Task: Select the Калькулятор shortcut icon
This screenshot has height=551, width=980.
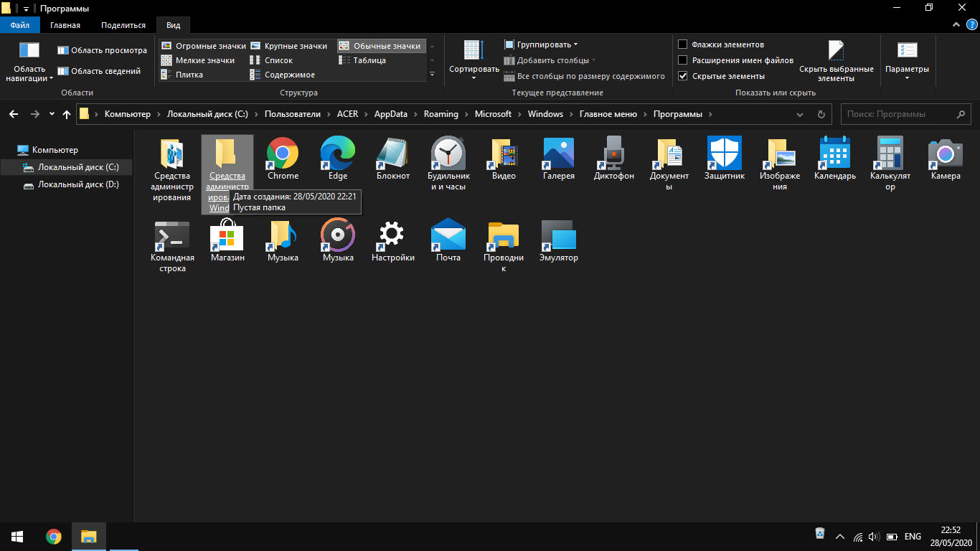Action: 890,164
